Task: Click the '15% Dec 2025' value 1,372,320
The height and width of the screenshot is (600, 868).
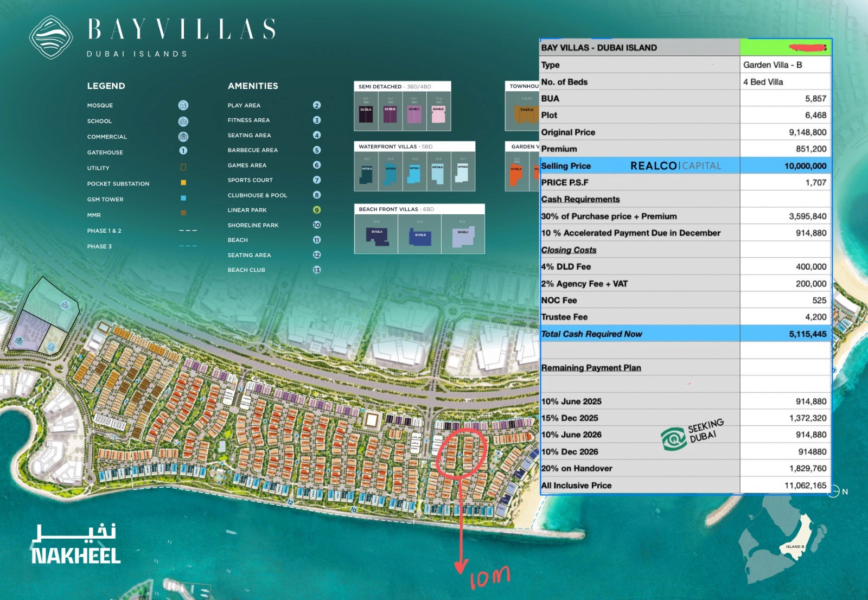Action: click(x=808, y=418)
